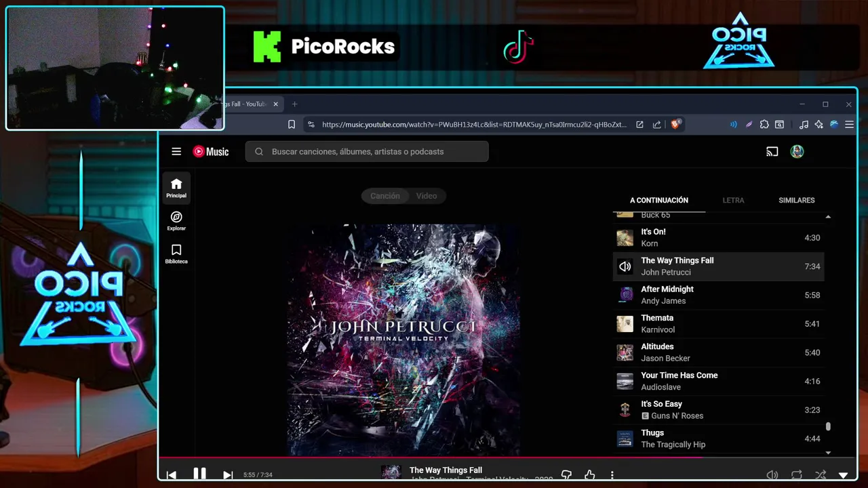Play It's So Easy from queue
The height and width of the screenshot is (488, 868).
(x=719, y=410)
